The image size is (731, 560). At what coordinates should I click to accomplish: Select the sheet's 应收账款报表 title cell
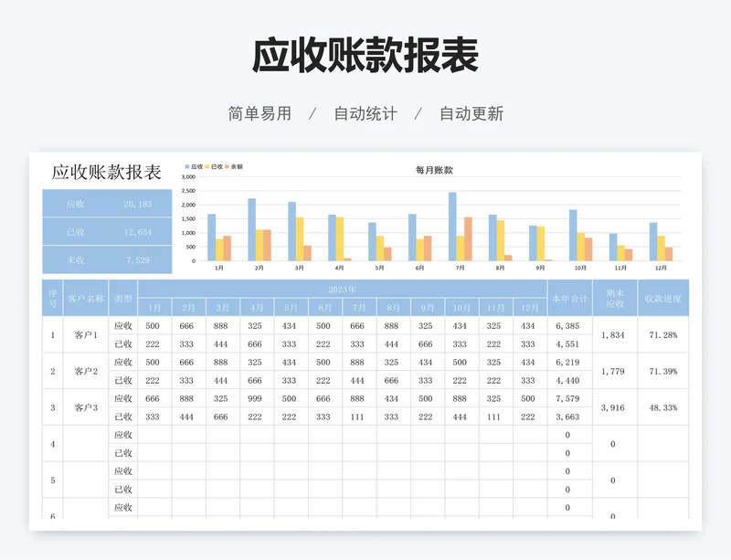point(106,172)
